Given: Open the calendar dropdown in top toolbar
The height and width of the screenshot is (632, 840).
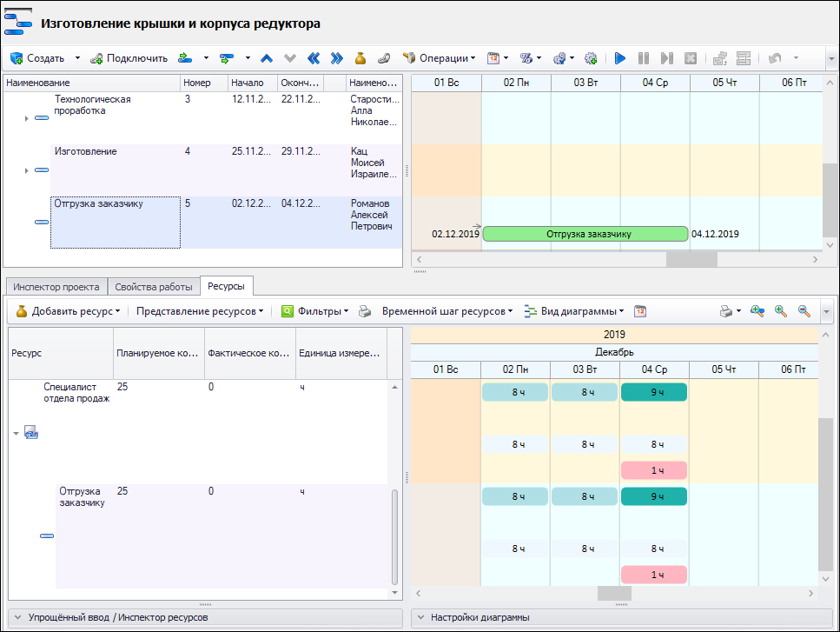Looking at the screenshot, I should tap(506, 58).
